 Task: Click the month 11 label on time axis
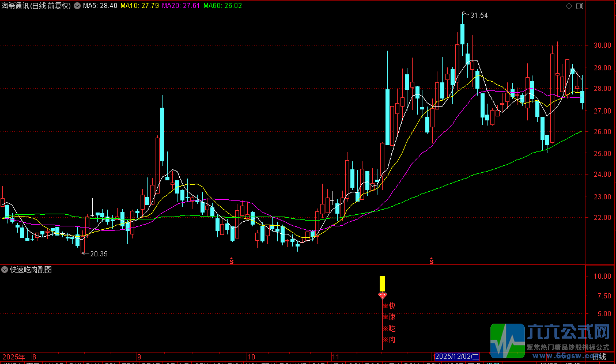[x=335, y=357]
